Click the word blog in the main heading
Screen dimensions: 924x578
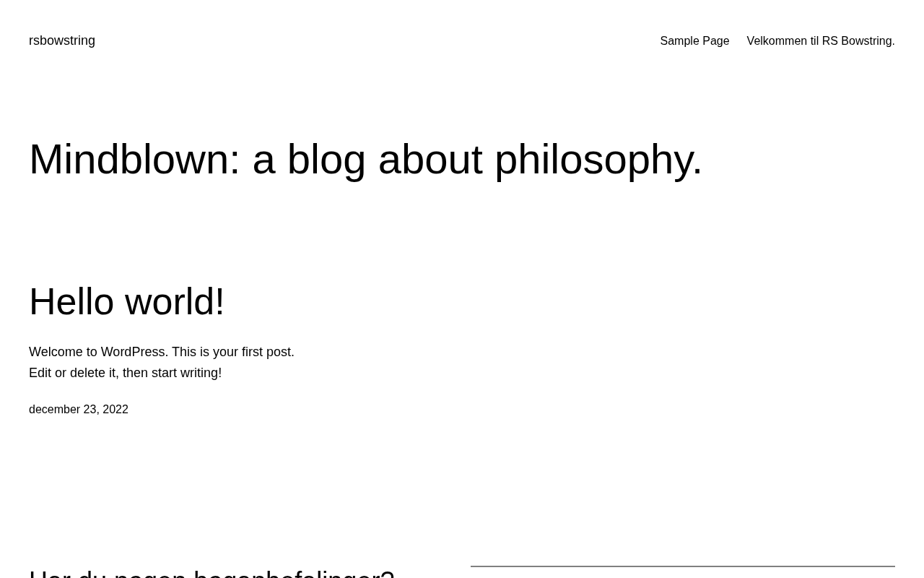(x=326, y=159)
